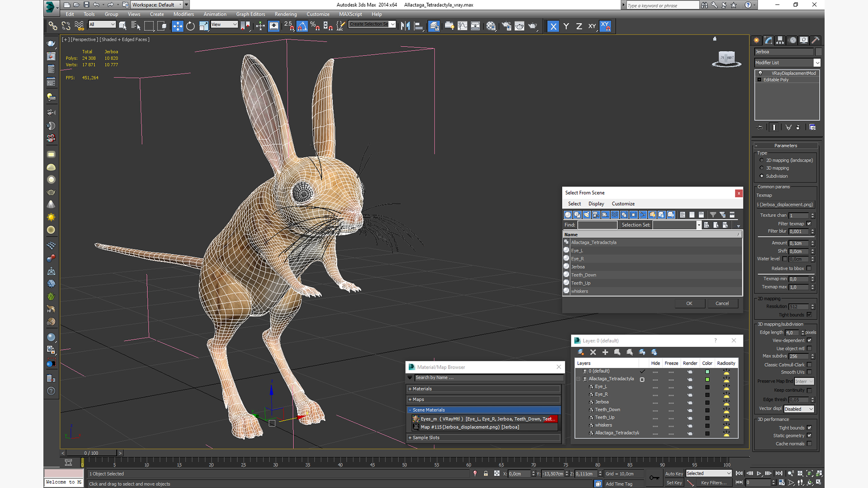Select Subdivision mapping type

coord(762,176)
